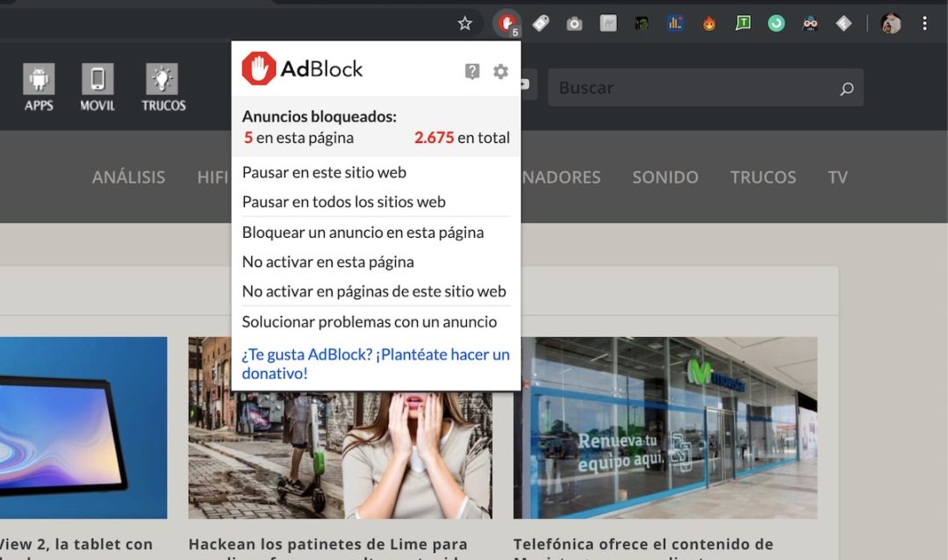Open AdBlock help question mark icon

[x=472, y=71]
